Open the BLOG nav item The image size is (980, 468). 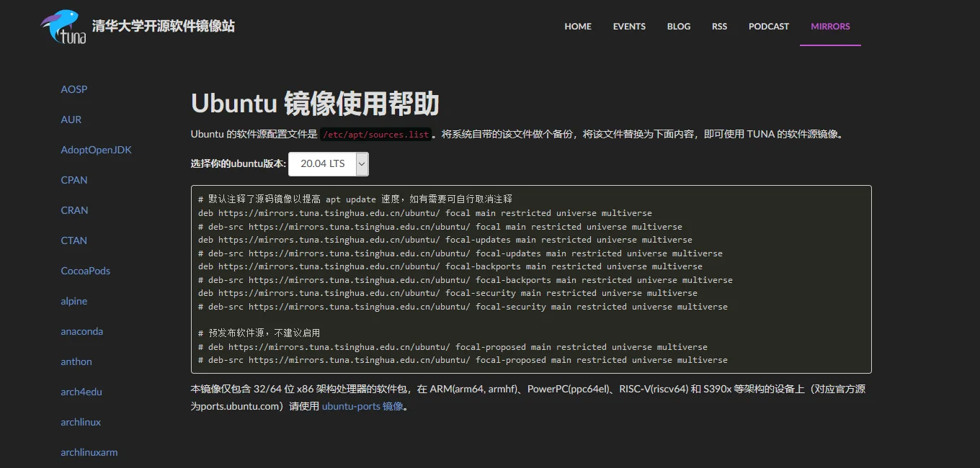[x=679, y=27]
